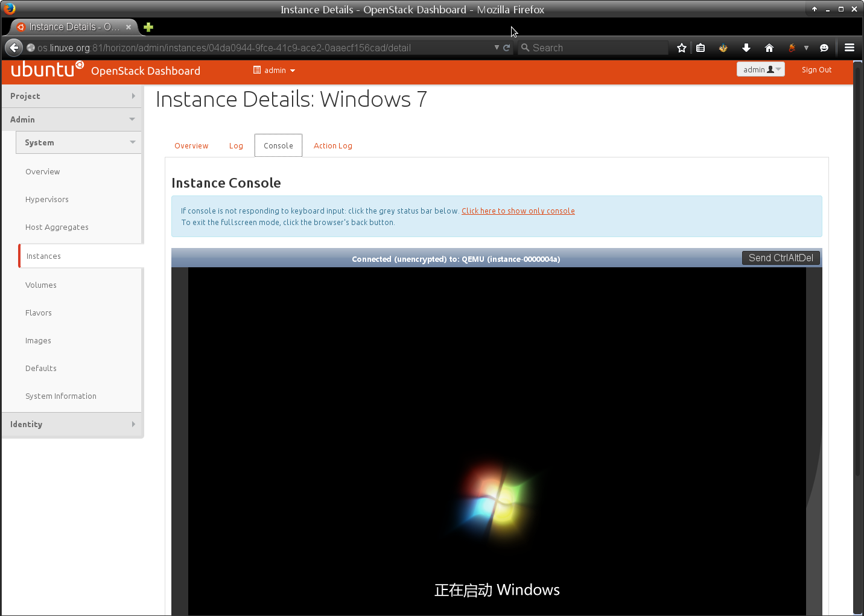Image resolution: width=864 pixels, height=616 pixels.
Task: Open the Volumes page
Action: click(41, 285)
